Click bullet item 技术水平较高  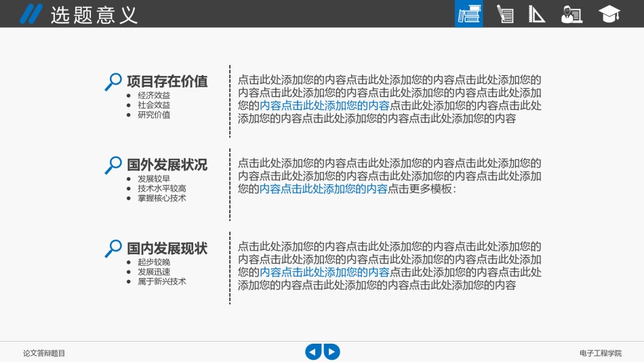tap(162, 188)
